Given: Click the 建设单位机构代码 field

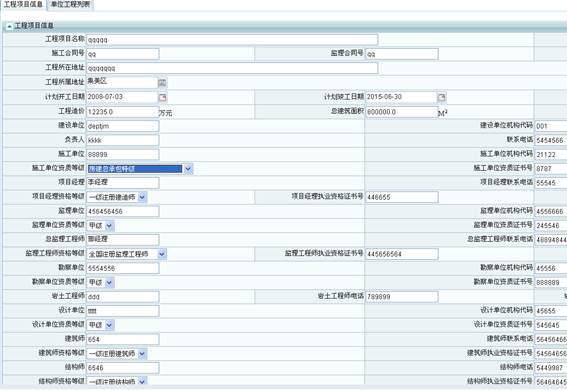Looking at the screenshot, I should pyautogui.click(x=551, y=126).
